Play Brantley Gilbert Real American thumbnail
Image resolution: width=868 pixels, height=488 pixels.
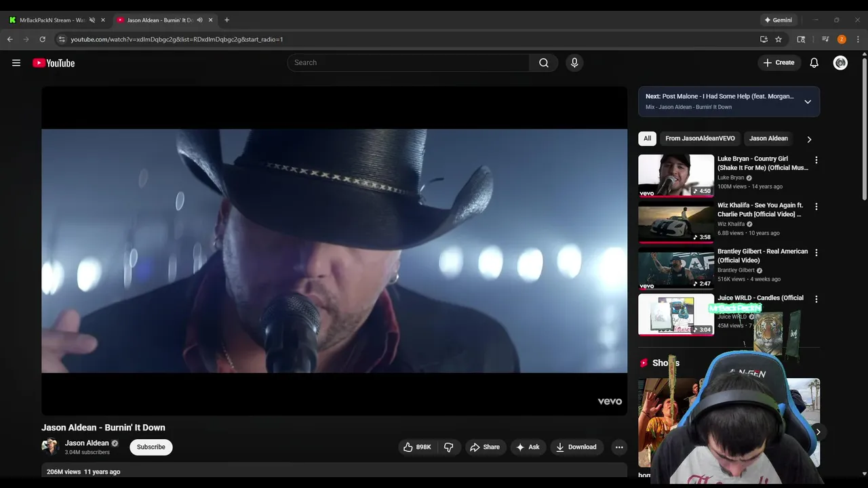tap(676, 268)
